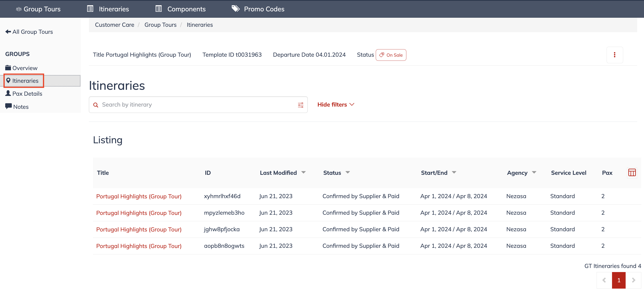Open Group Tours in top navigation
Viewport: 644px width, 292px height.
(38, 9)
